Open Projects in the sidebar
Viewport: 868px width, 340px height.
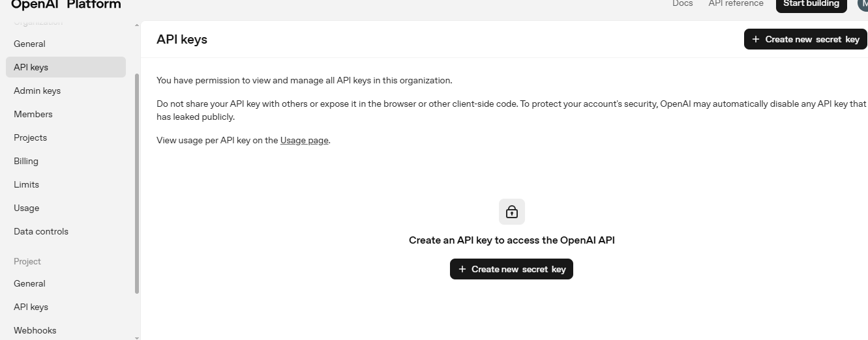click(65, 137)
